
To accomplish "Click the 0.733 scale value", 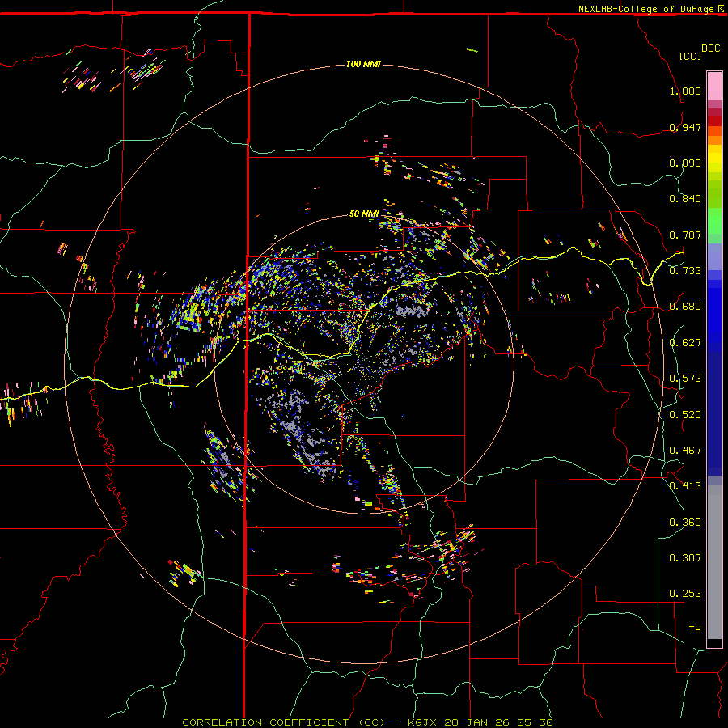I will point(685,271).
